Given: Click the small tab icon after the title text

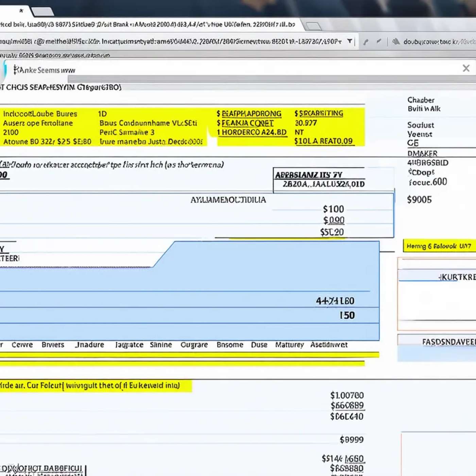Looking at the screenshot, I should click(313, 26).
